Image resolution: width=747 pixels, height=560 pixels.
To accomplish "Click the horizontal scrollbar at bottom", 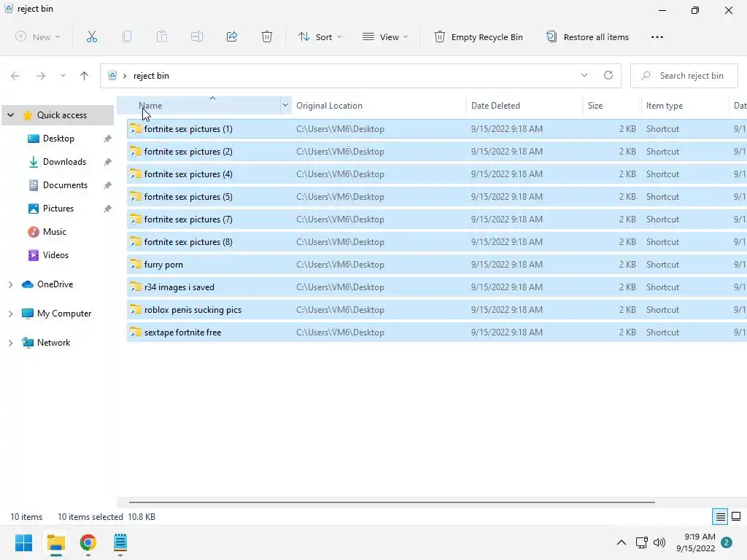I will point(392,502).
